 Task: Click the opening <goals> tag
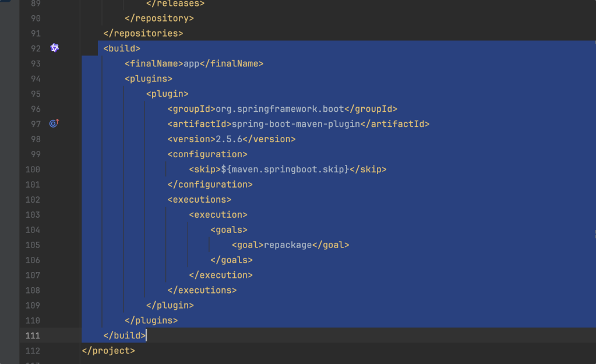[x=229, y=230]
